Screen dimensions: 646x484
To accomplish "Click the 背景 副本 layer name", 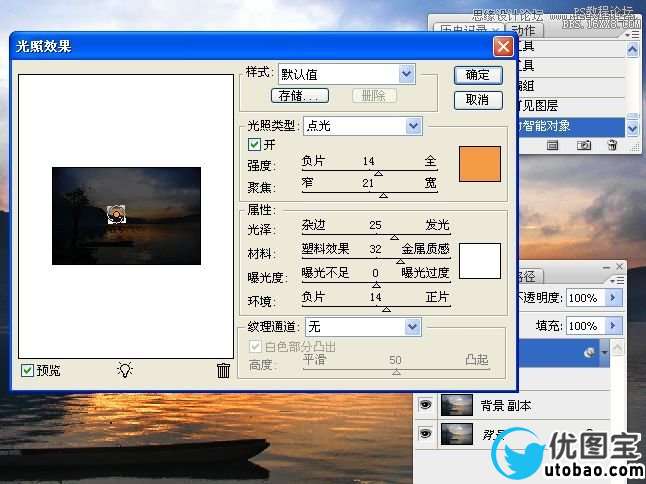I will coord(506,406).
